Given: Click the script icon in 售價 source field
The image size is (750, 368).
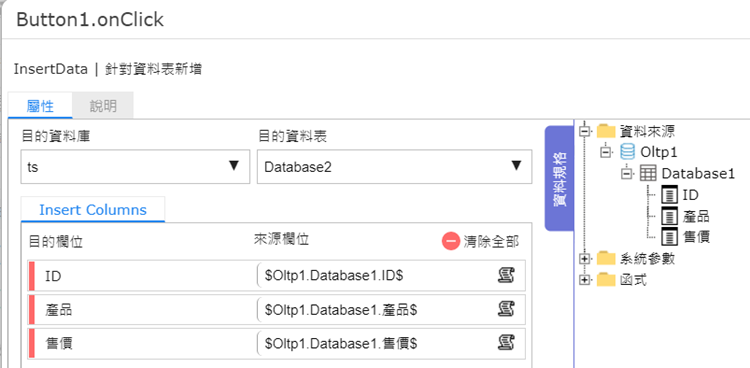Looking at the screenshot, I should pos(506,343).
